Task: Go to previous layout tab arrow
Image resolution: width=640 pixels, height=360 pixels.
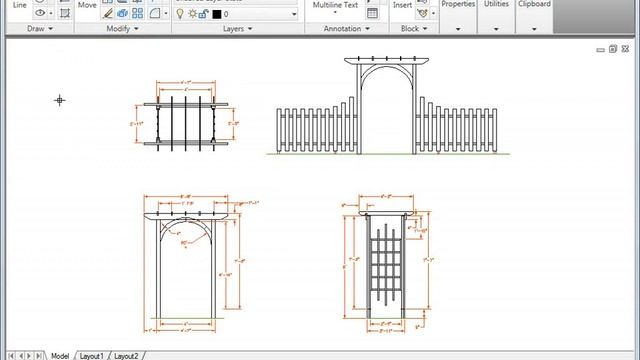Action: (x=21, y=356)
